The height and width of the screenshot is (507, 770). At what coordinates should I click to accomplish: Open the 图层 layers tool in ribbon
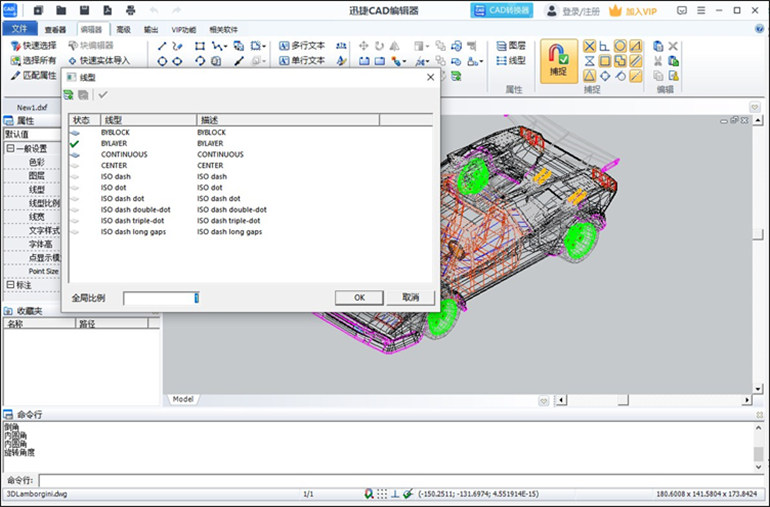click(510, 46)
